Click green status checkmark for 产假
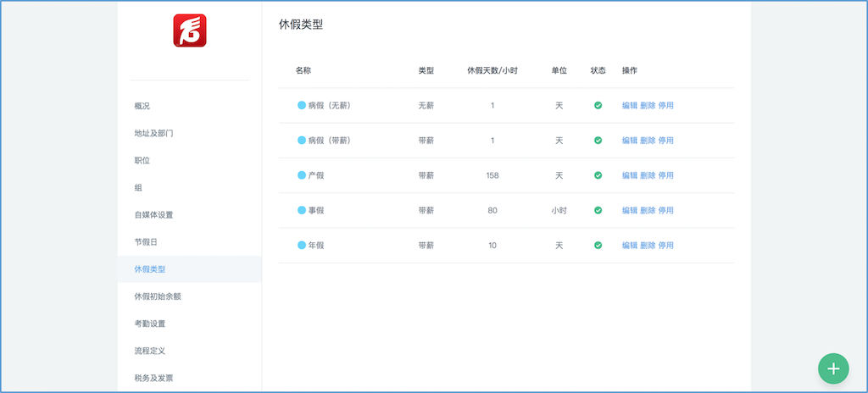The image size is (868, 393). tap(598, 175)
